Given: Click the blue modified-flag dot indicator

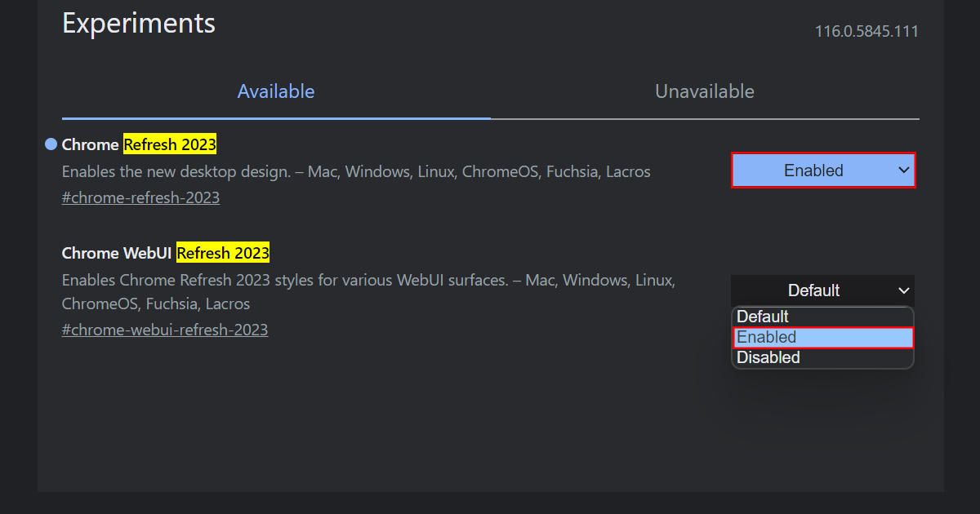Looking at the screenshot, I should tap(51, 144).
